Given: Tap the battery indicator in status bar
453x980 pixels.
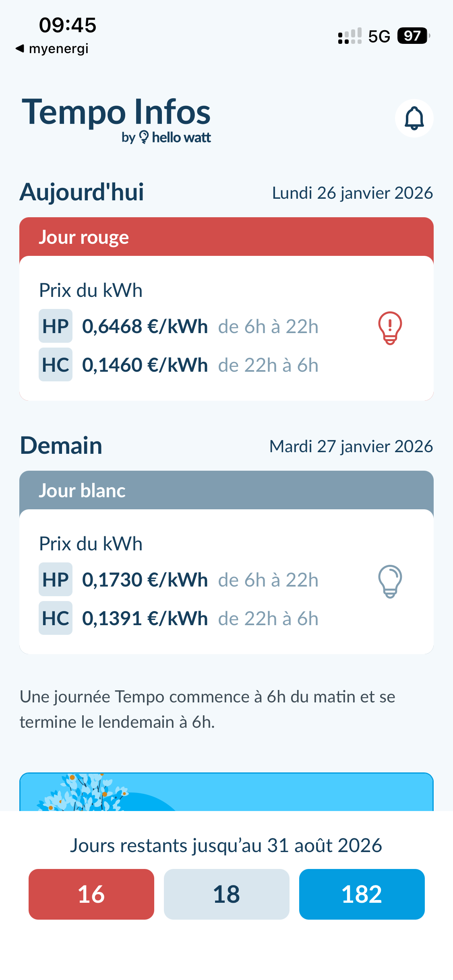Looking at the screenshot, I should (413, 36).
